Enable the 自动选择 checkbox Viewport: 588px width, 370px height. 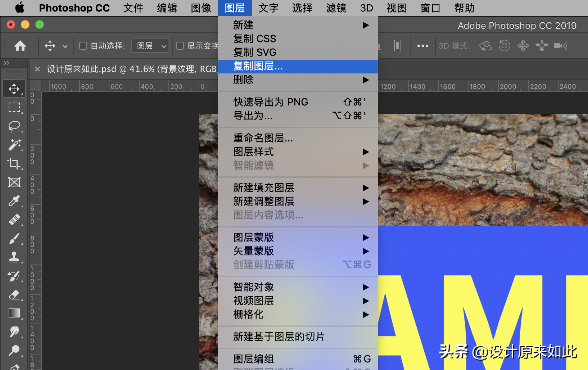pos(83,46)
